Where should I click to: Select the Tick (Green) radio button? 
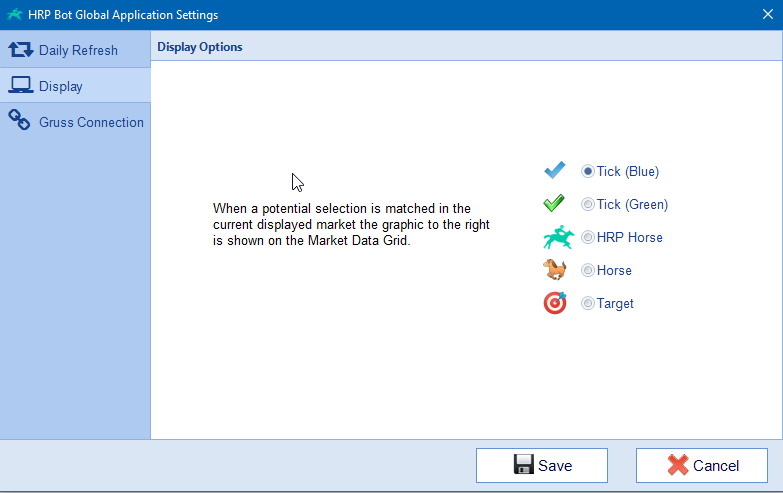pos(588,204)
